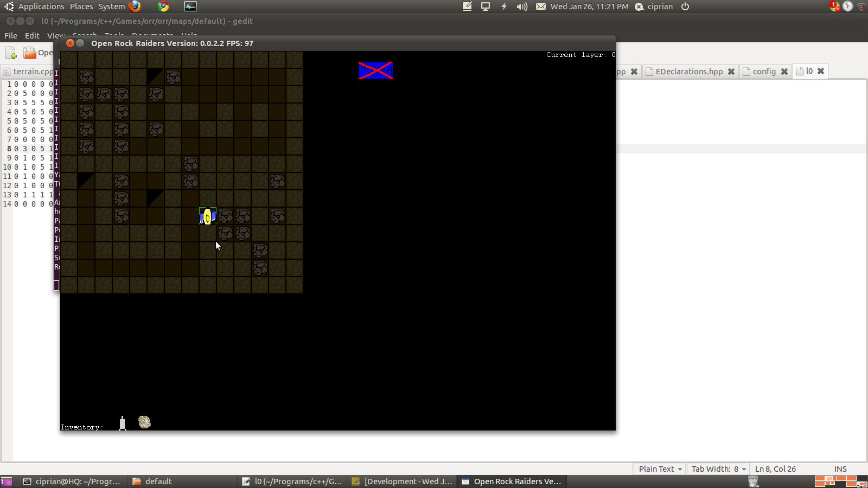The image size is (868, 488).
Task: Switch to the EDeclarations.hpp tab
Action: point(689,72)
